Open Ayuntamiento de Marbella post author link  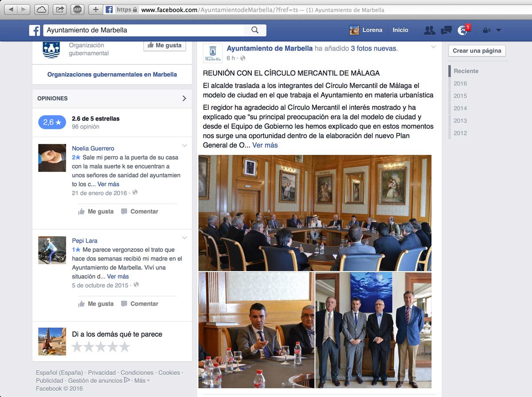tap(270, 48)
